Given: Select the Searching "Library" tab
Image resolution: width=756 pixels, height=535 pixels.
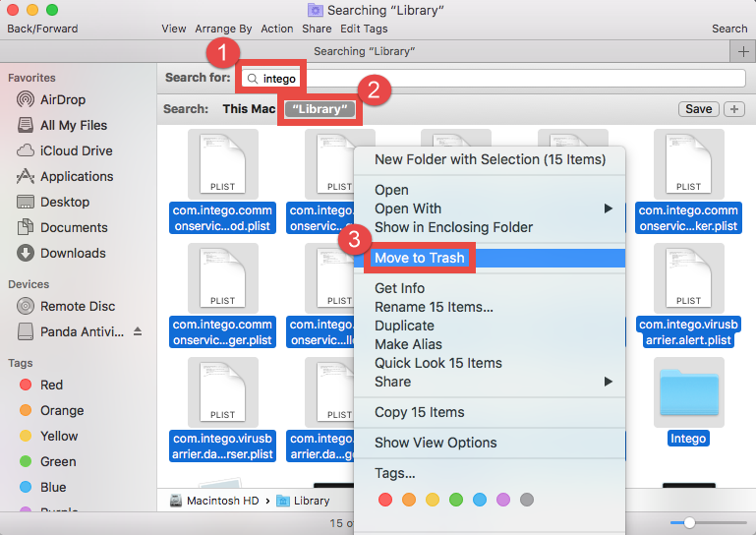Looking at the screenshot, I should [365, 51].
